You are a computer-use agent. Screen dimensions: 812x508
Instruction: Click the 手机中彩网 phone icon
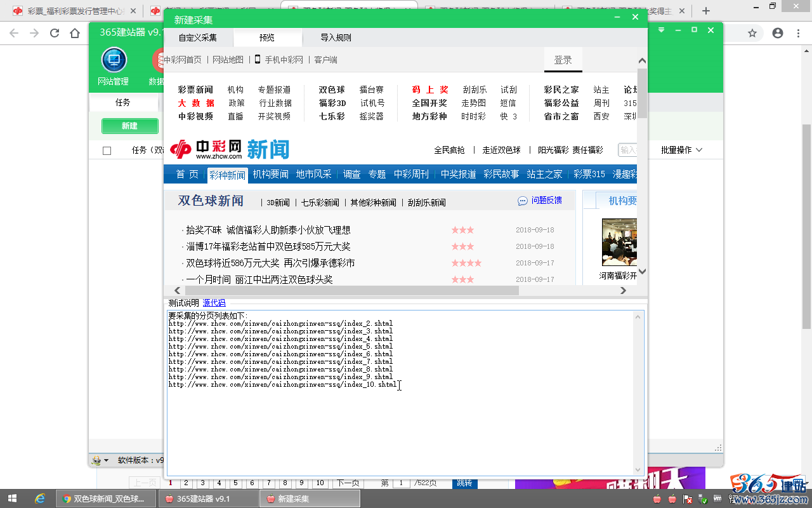pyautogui.click(x=258, y=59)
